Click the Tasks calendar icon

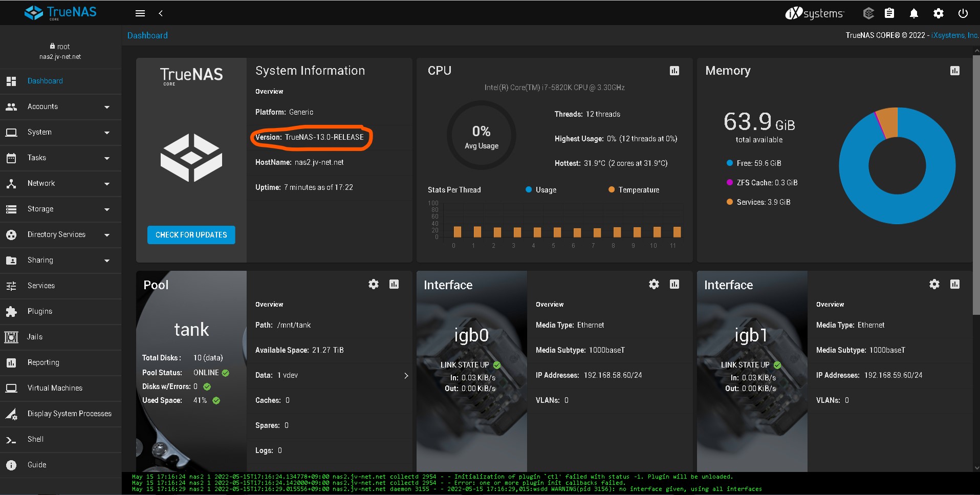click(11, 158)
